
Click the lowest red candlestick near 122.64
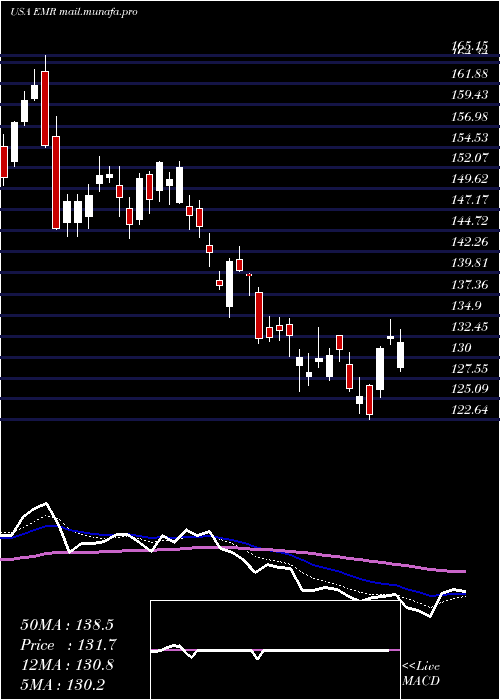[x=370, y=400]
